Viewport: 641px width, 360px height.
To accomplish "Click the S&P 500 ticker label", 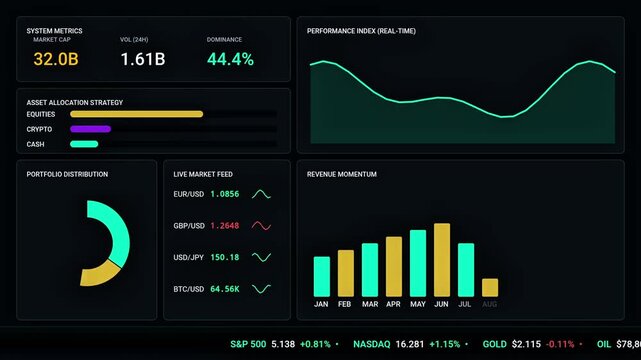I will tap(248, 344).
